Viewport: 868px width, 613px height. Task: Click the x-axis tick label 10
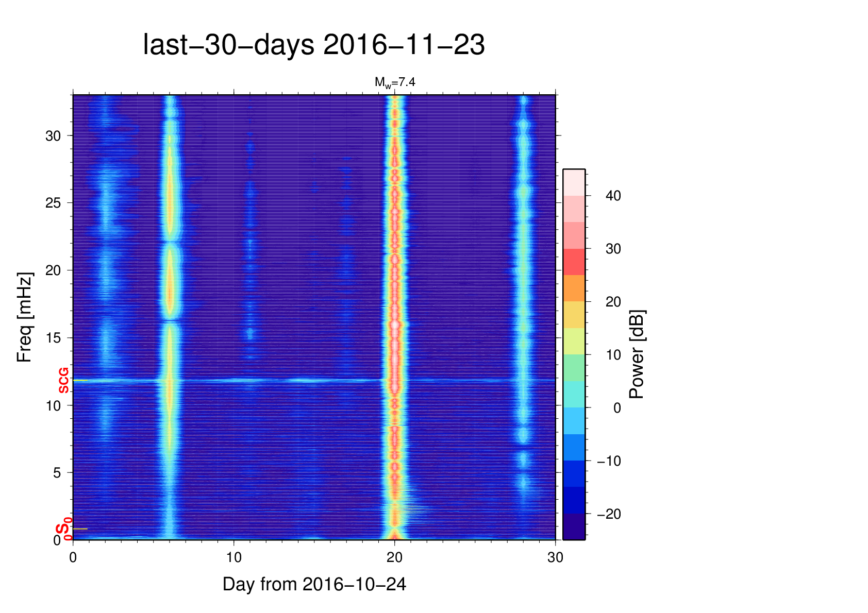coord(233,557)
